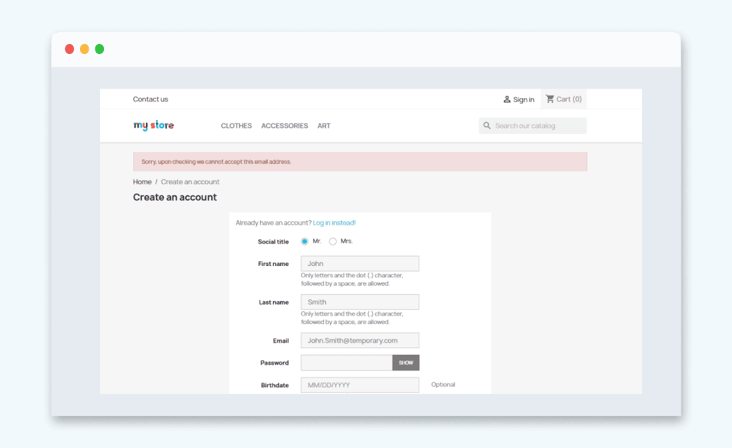
Task: Focus the First name field
Action: pos(360,264)
